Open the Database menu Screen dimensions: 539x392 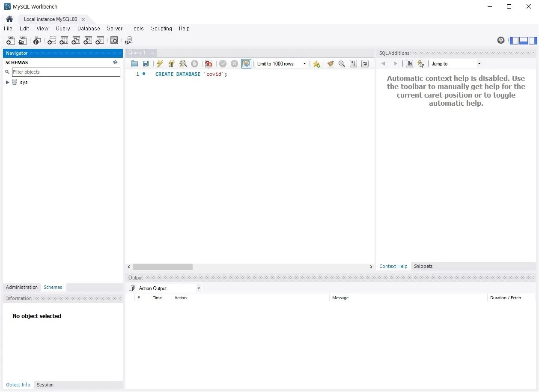(89, 29)
